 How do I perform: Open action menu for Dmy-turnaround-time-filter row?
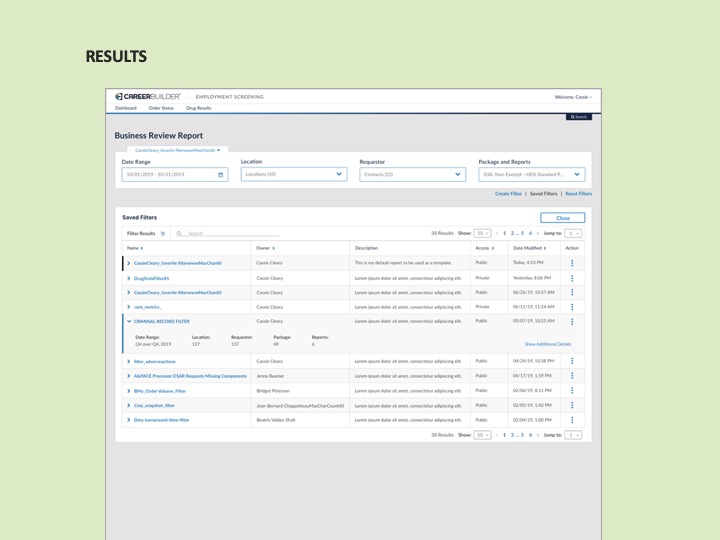(x=572, y=420)
